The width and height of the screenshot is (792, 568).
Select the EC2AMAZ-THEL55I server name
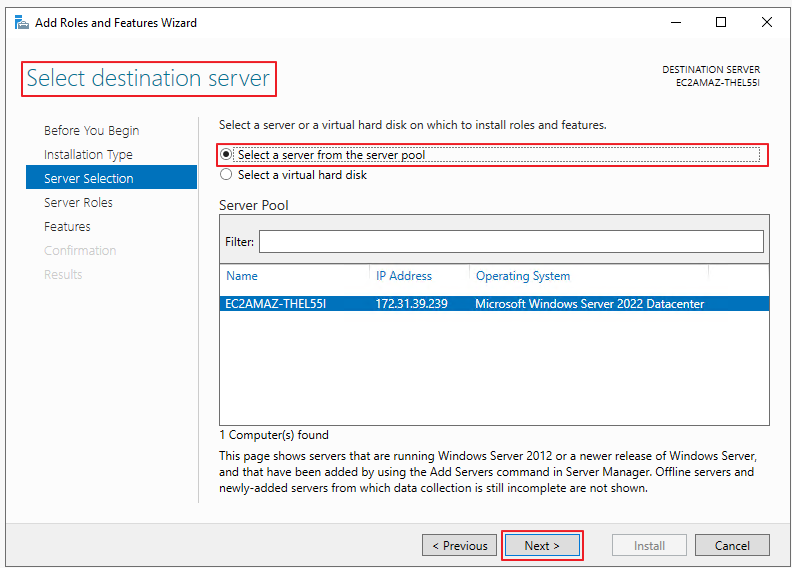click(275, 303)
